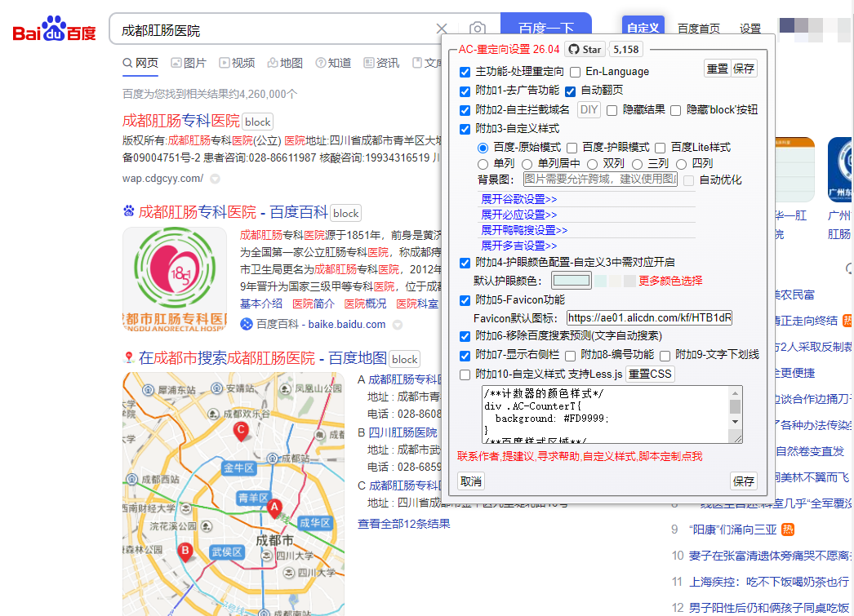Switch to 地图 search tab
The height and width of the screenshot is (616, 854).
pyautogui.click(x=285, y=63)
